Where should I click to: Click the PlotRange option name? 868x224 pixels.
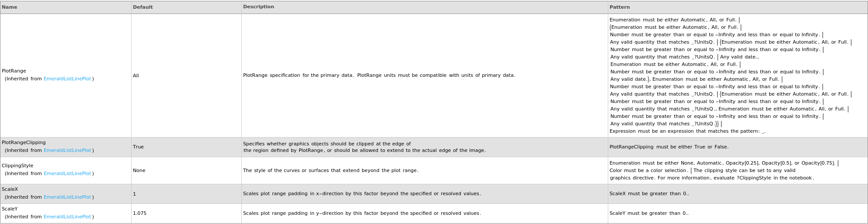14,71
